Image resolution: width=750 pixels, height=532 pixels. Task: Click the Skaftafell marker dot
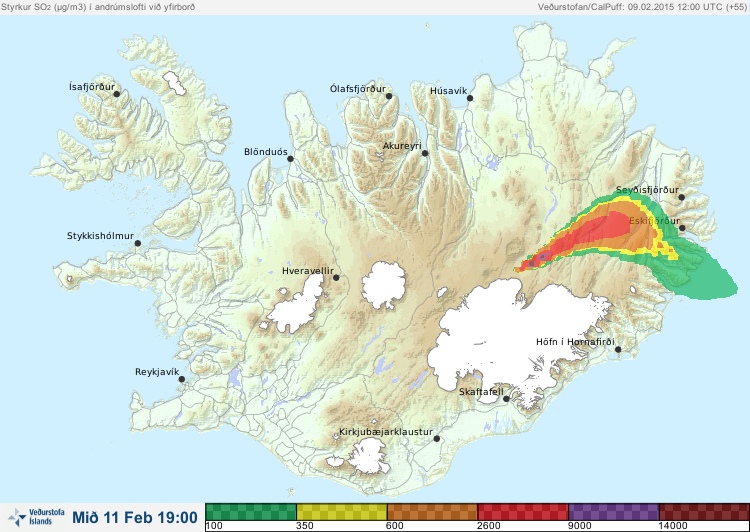click(506, 399)
